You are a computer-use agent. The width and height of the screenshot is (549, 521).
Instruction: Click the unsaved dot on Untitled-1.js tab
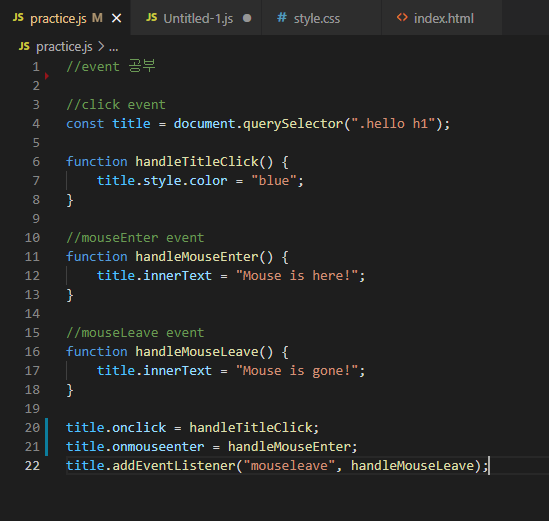coord(247,18)
